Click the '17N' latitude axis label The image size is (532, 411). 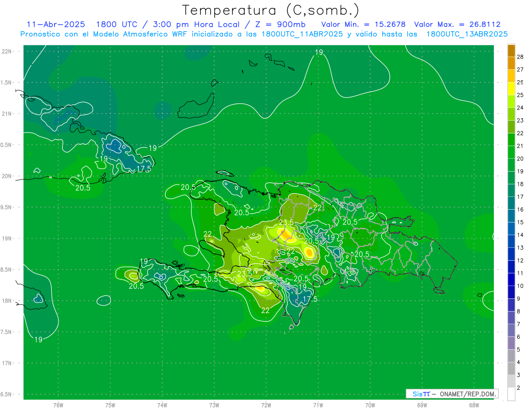click(x=7, y=363)
